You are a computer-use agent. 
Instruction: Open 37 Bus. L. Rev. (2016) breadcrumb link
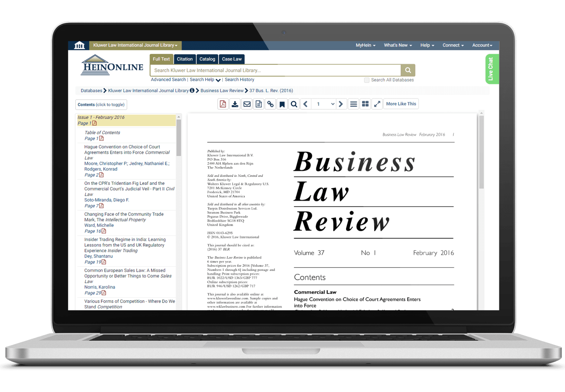[271, 91]
